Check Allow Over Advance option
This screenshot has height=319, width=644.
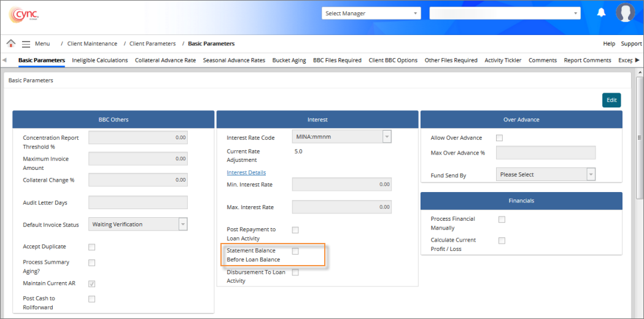[x=499, y=138]
